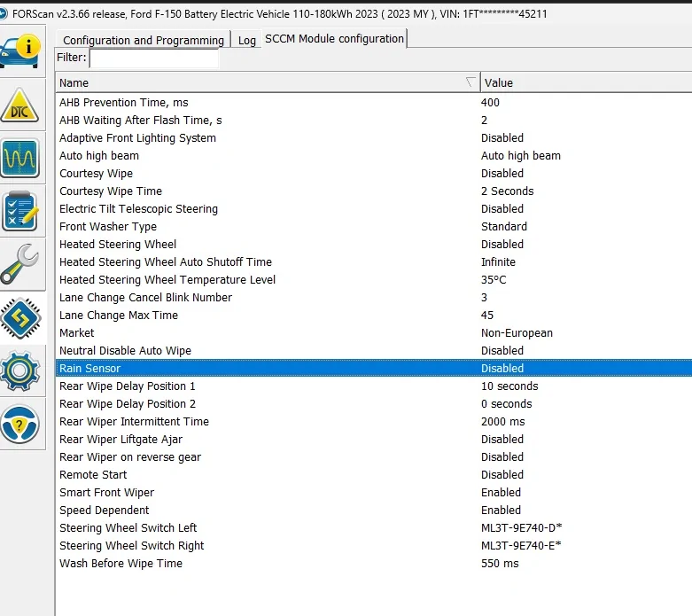This screenshot has width=692, height=616.
Task: Sort by the Name column header
Action: pyautogui.click(x=257, y=82)
